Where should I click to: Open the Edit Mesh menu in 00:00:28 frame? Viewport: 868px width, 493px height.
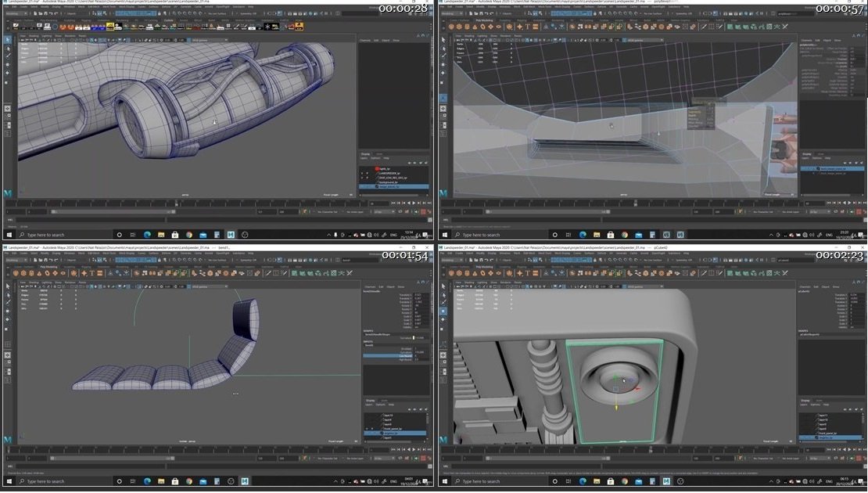(92, 6)
